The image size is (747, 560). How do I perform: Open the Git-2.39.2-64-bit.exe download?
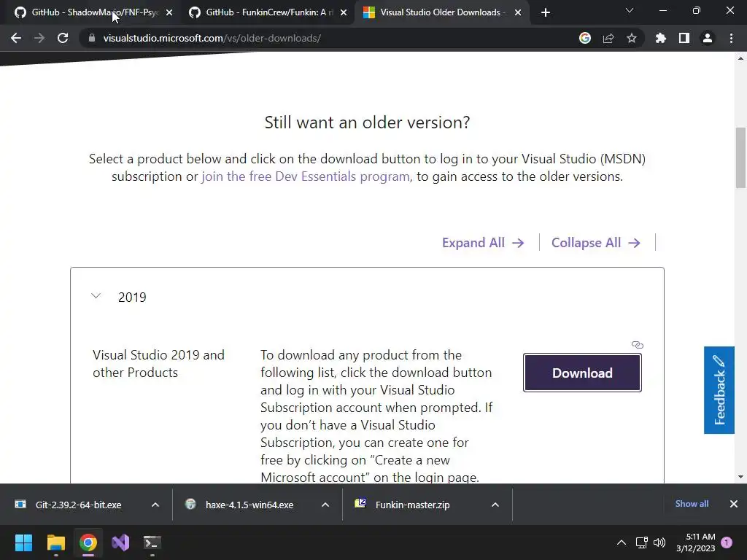click(78, 505)
